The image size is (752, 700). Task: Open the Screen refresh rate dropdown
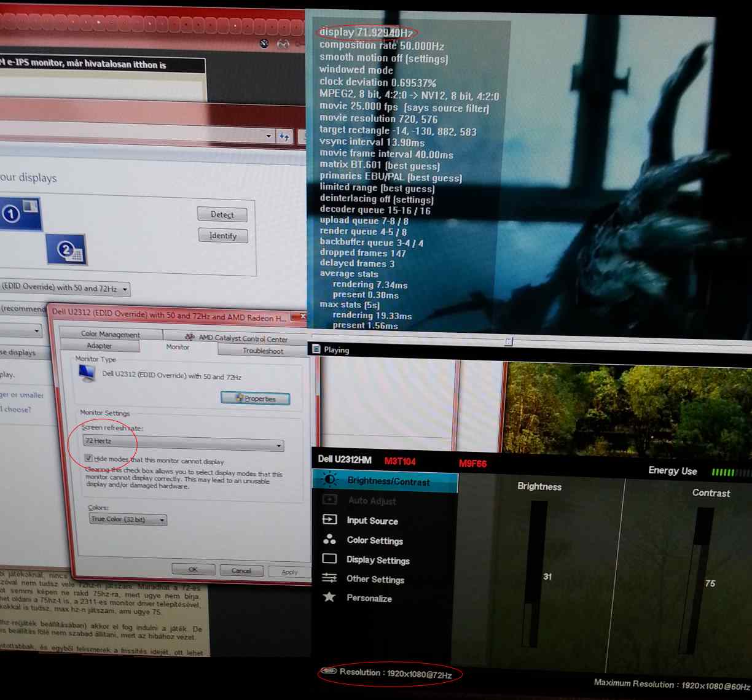pos(183,443)
